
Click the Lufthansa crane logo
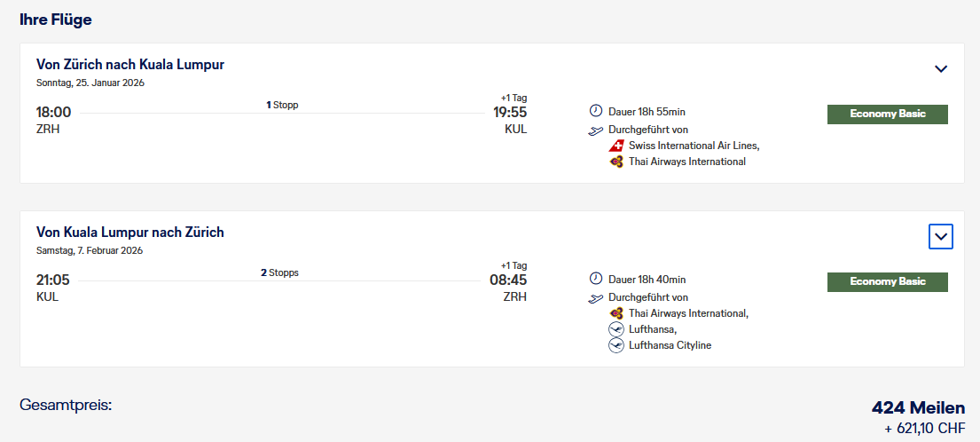click(617, 329)
